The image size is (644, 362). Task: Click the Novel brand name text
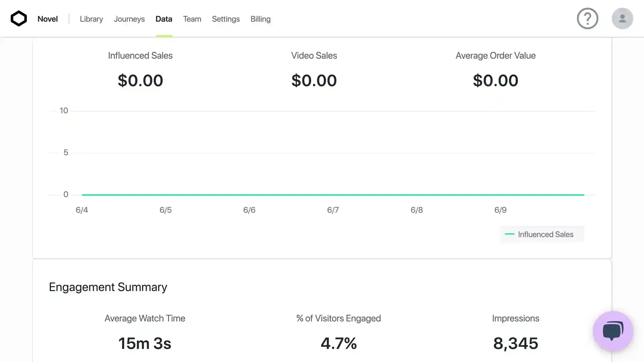[48, 19]
